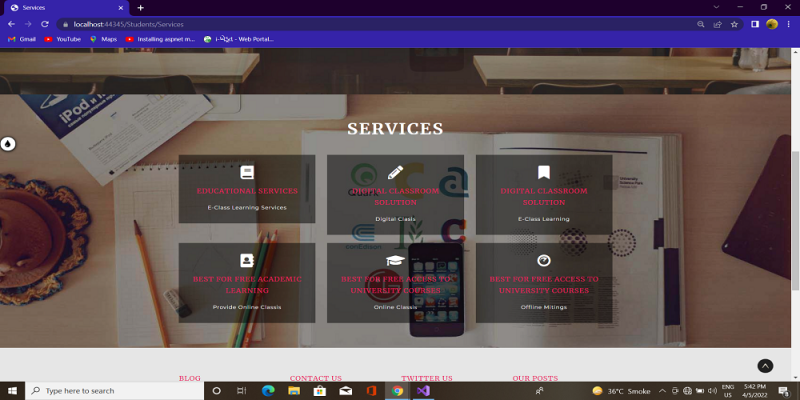Close the Services tab
Screen dimensions: 800x400
pyautogui.click(x=121, y=8)
